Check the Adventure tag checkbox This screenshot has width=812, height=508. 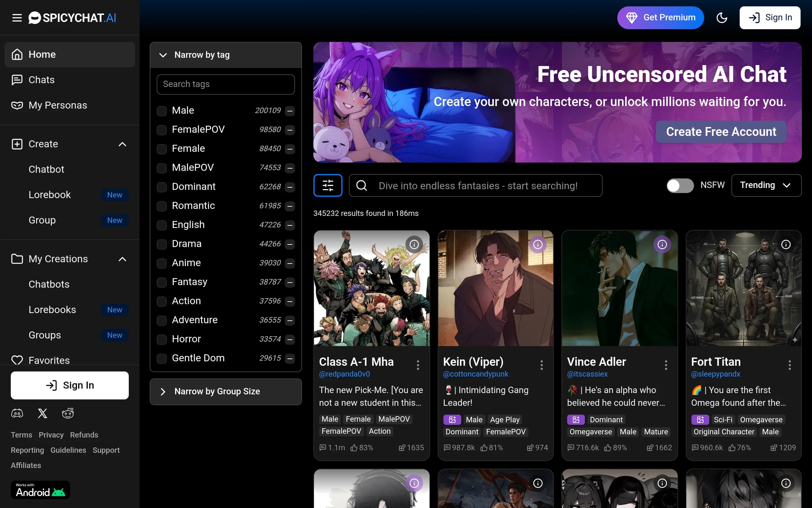click(162, 320)
